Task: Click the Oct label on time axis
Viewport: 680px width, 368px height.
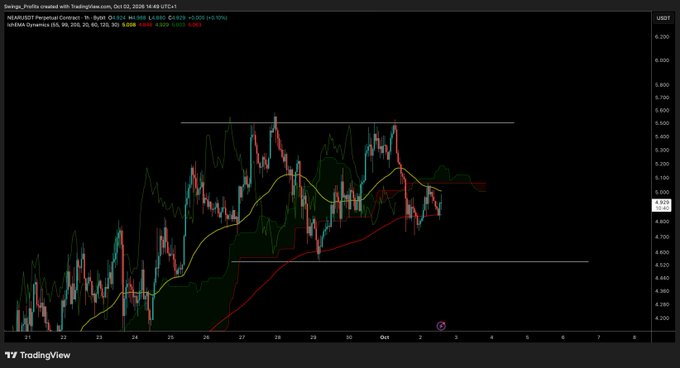Action: [x=384, y=337]
